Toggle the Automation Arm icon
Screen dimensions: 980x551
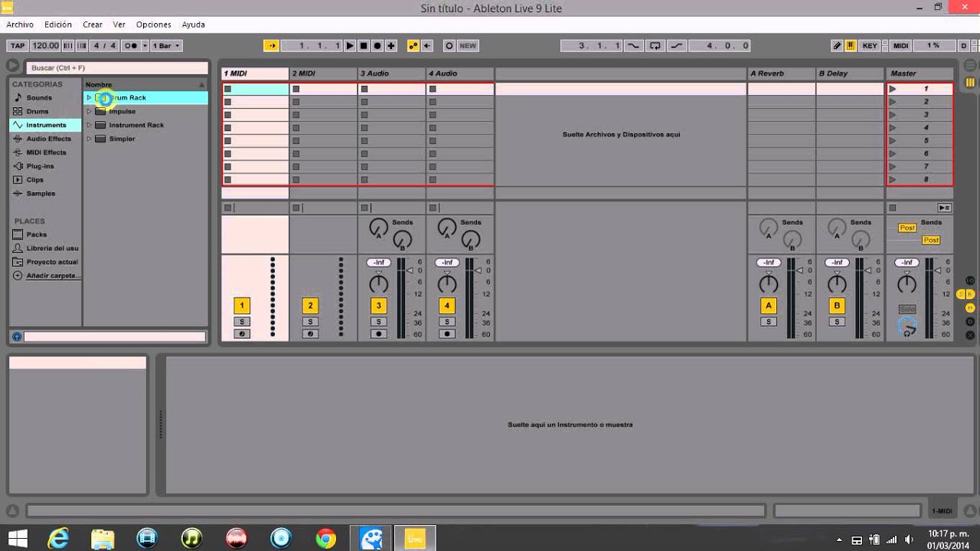[413, 46]
